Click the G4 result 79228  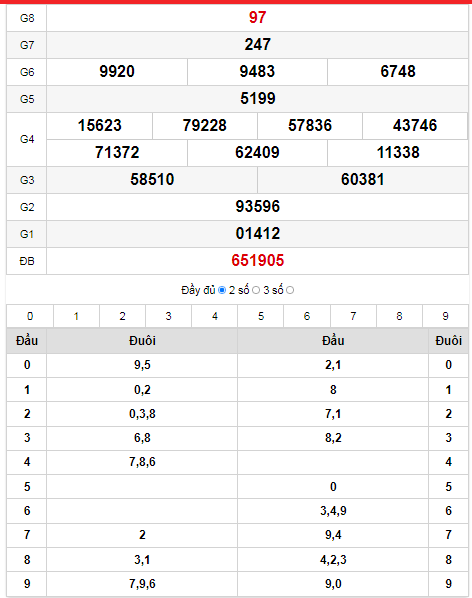click(205, 125)
